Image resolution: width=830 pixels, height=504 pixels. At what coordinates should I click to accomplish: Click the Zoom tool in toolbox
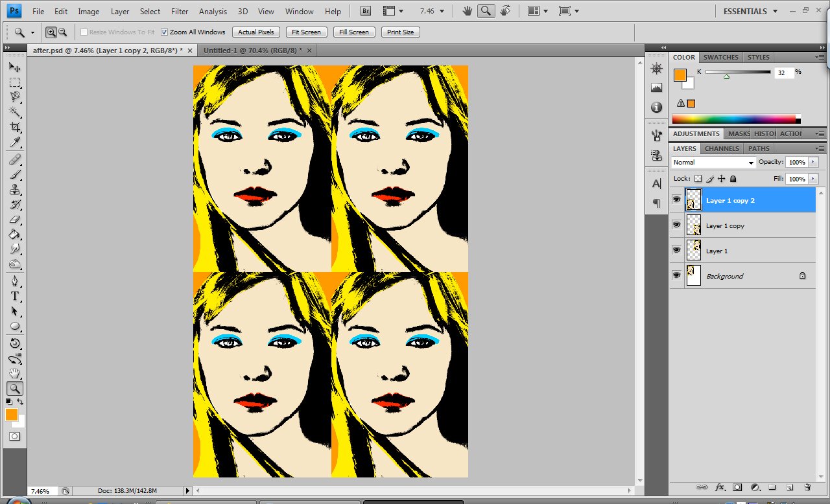point(14,388)
